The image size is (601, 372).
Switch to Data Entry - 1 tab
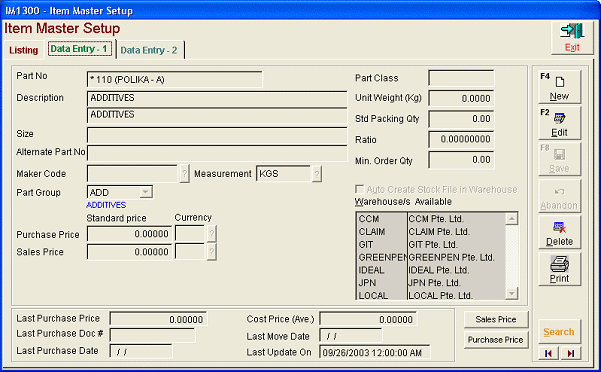(x=80, y=49)
